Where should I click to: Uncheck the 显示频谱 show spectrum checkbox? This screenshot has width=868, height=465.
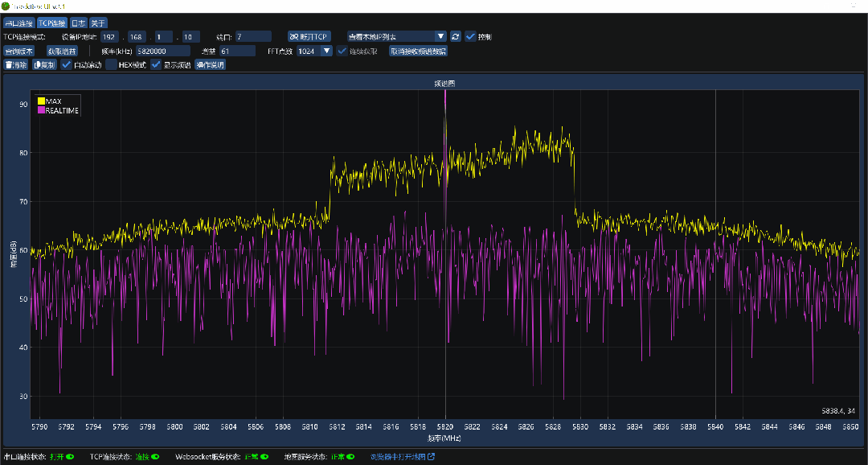[157, 65]
